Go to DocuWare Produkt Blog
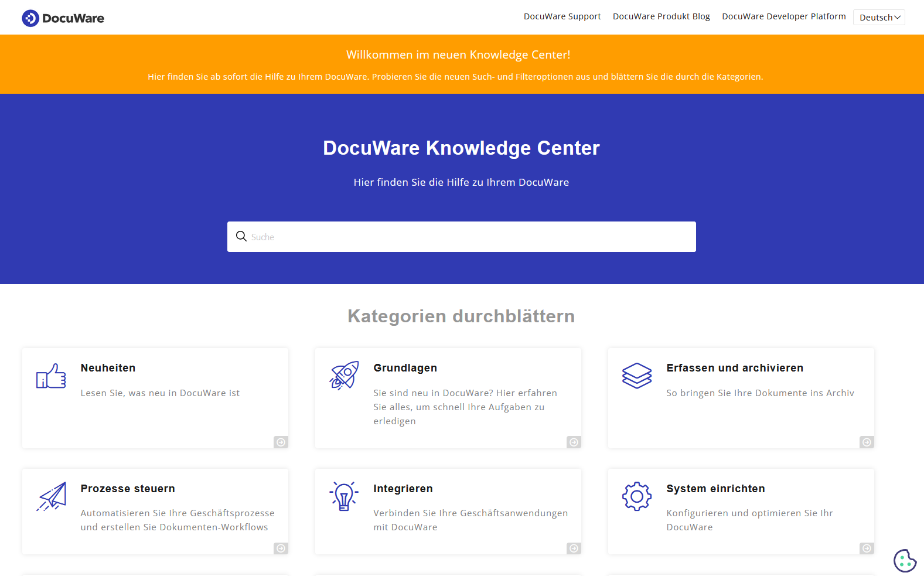The image size is (924, 576). pos(661,16)
